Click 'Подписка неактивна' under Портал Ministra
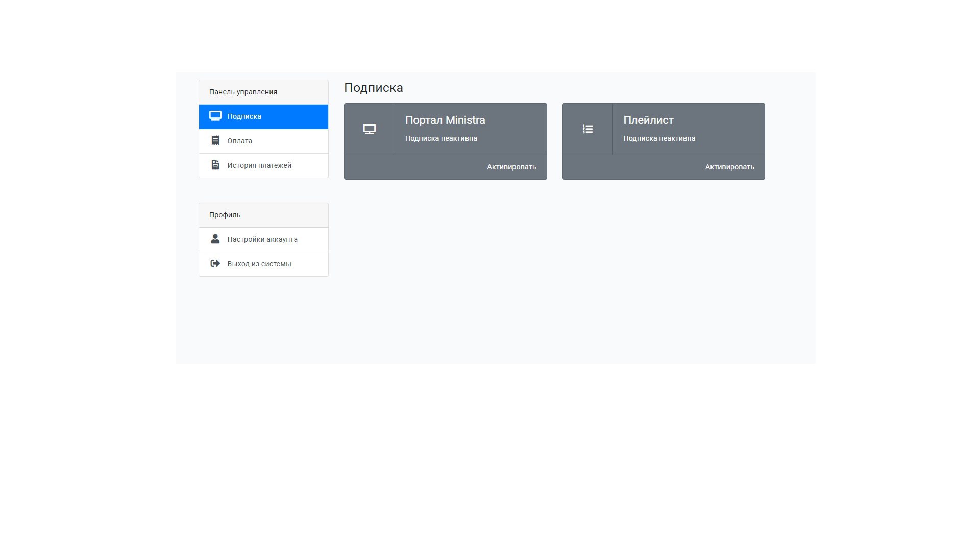 [441, 138]
